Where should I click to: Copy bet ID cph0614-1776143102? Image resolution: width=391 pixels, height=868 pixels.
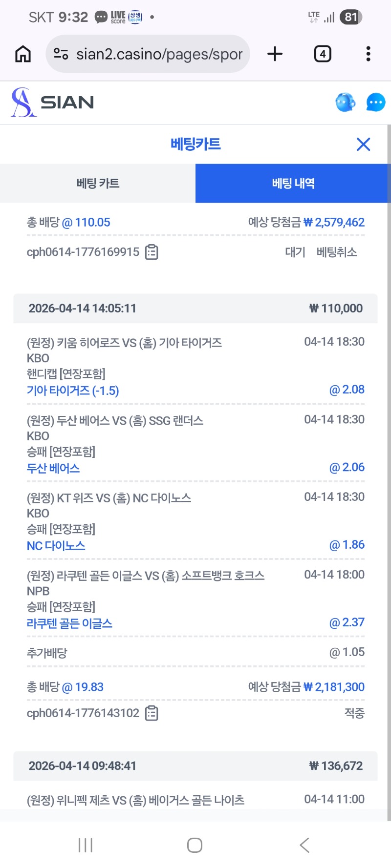point(152,713)
